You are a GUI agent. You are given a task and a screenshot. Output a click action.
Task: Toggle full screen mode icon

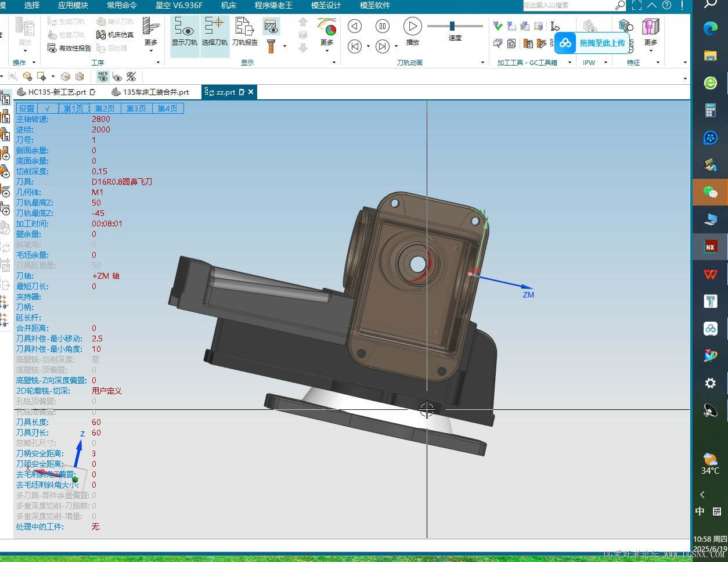pos(637,5)
